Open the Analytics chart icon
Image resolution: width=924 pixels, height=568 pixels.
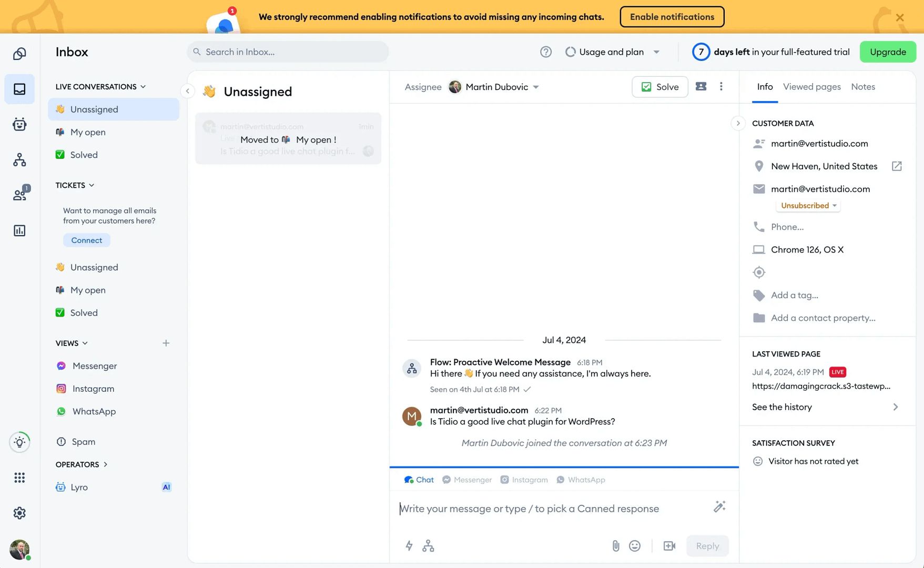coord(19,230)
